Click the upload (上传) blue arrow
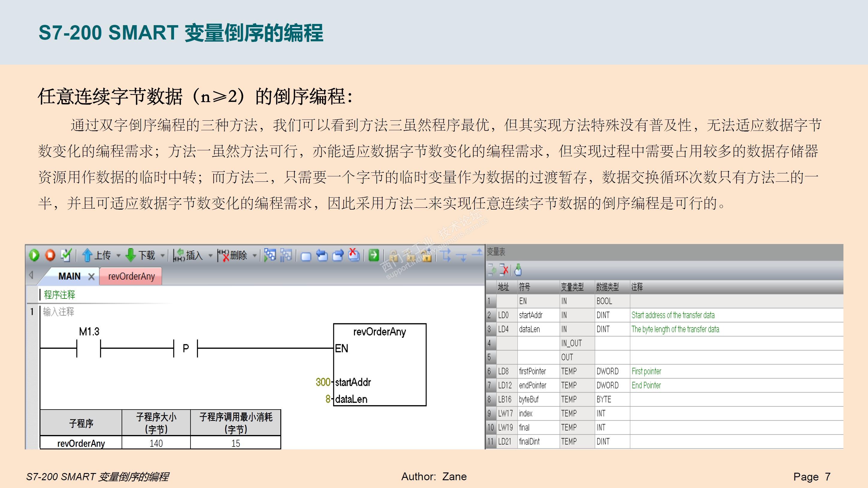Viewport: 868px width, 488px height. pyautogui.click(x=87, y=255)
